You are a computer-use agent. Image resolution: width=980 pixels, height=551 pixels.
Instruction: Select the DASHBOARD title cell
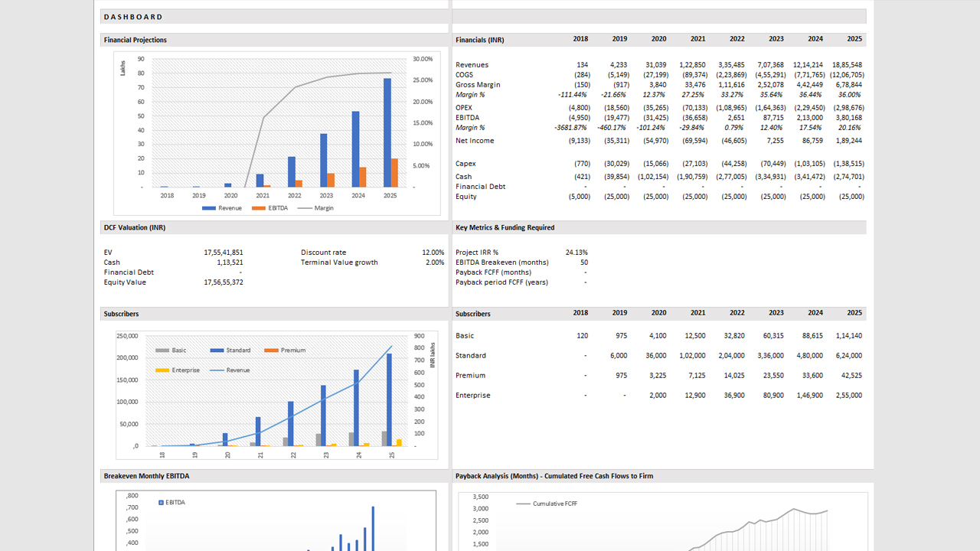(x=133, y=17)
